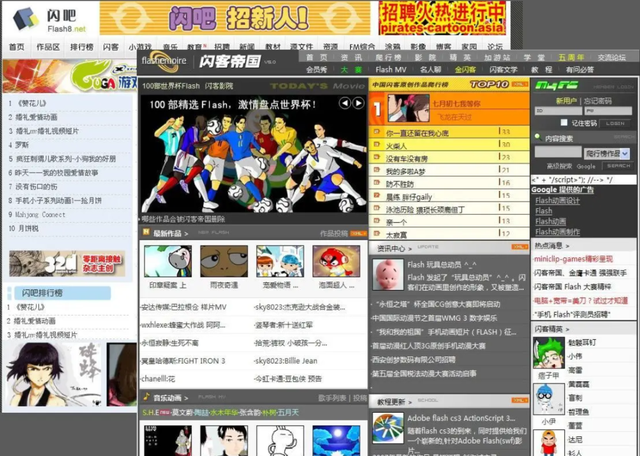The image size is (640, 456).
Task: Open Adobe flash cs3 ActionScript 3 tutorial title
Action: 461,418
